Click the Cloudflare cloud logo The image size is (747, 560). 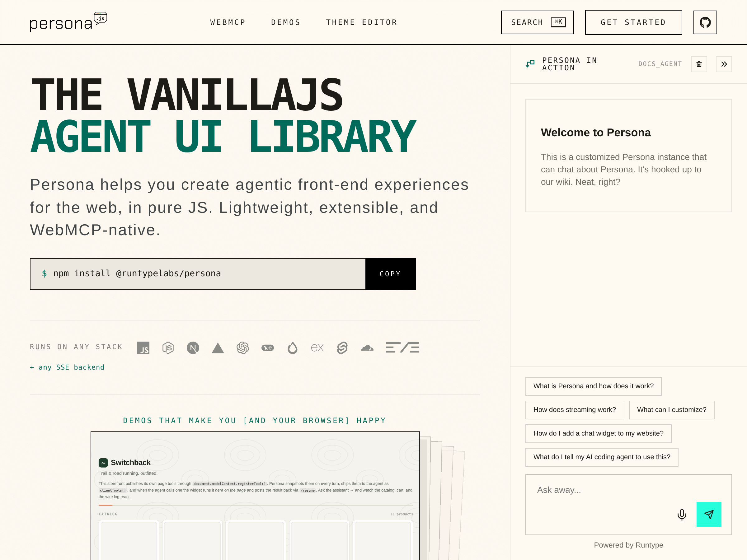click(x=367, y=348)
